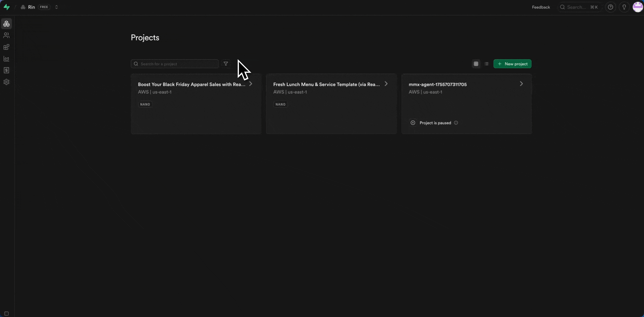The image size is (644, 317).
Task: Open mmx-agent-1755707311705 project chevron
Action: [x=521, y=84]
